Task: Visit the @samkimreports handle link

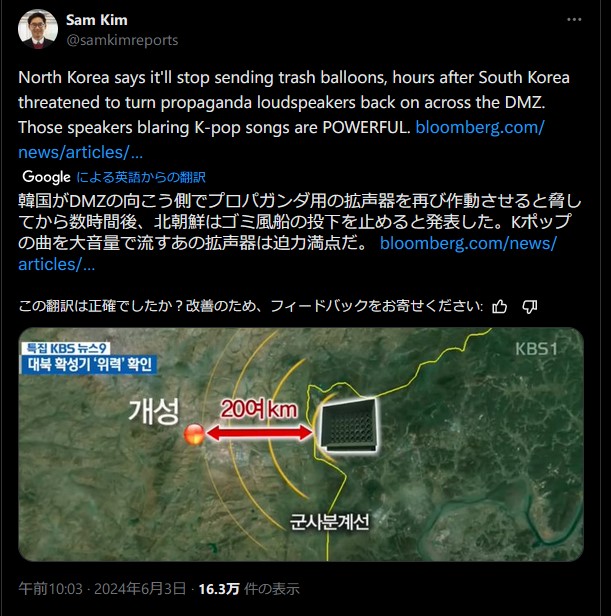Action: point(122,40)
